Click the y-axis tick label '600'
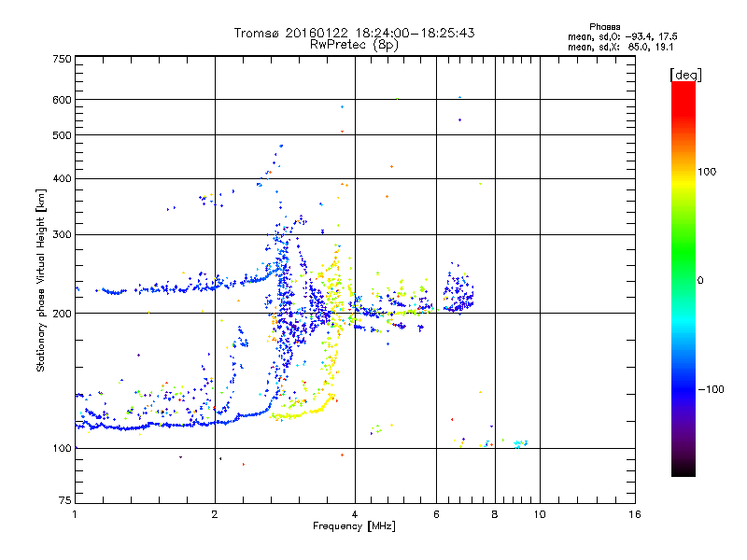This screenshot has height=560, width=747. [62, 100]
